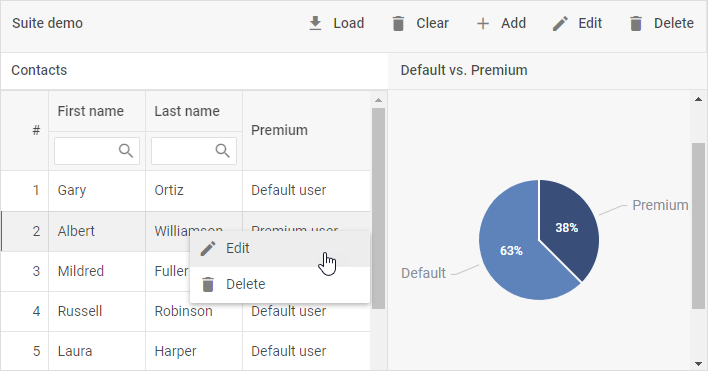Focus the First name filter field
708x371 pixels.
tap(97, 151)
